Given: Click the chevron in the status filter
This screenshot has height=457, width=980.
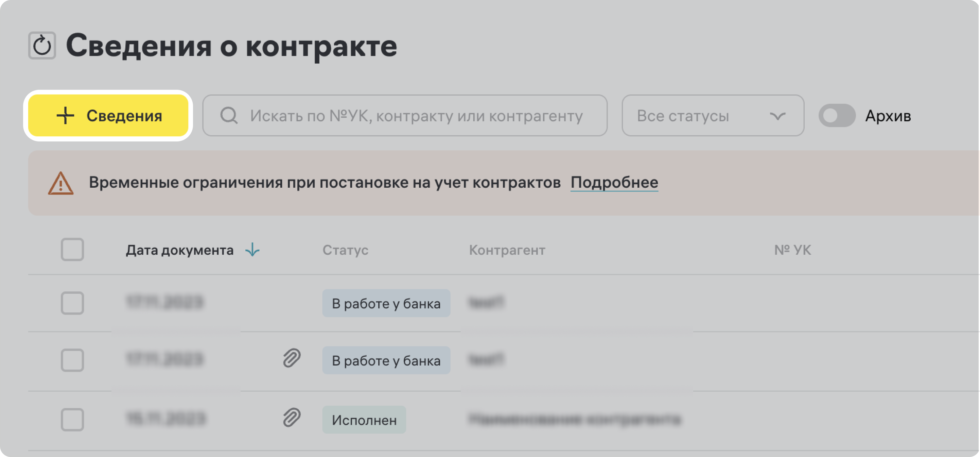Looking at the screenshot, I should tap(777, 116).
